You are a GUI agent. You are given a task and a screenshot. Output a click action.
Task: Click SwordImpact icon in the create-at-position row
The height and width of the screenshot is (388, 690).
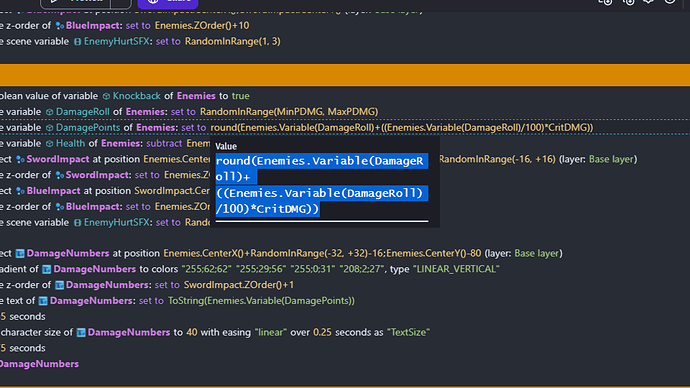pyautogui.click(x=20, y=160)
